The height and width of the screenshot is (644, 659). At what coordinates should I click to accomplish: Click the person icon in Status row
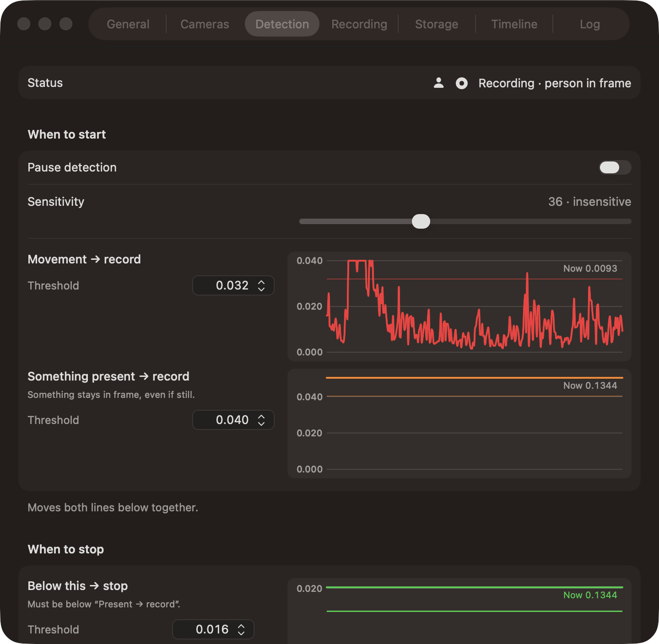(x=438, y=83)
